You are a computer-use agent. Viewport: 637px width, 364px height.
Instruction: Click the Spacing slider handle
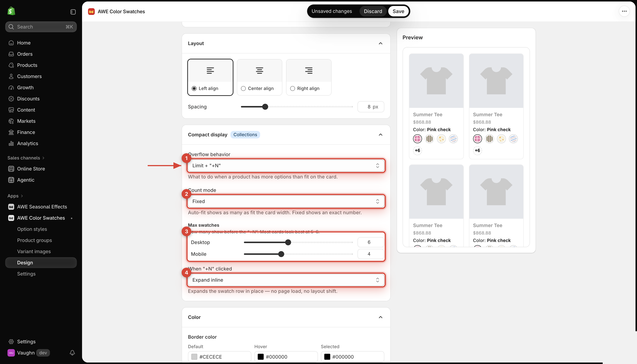pyautogui.click(x=265, y=107)
